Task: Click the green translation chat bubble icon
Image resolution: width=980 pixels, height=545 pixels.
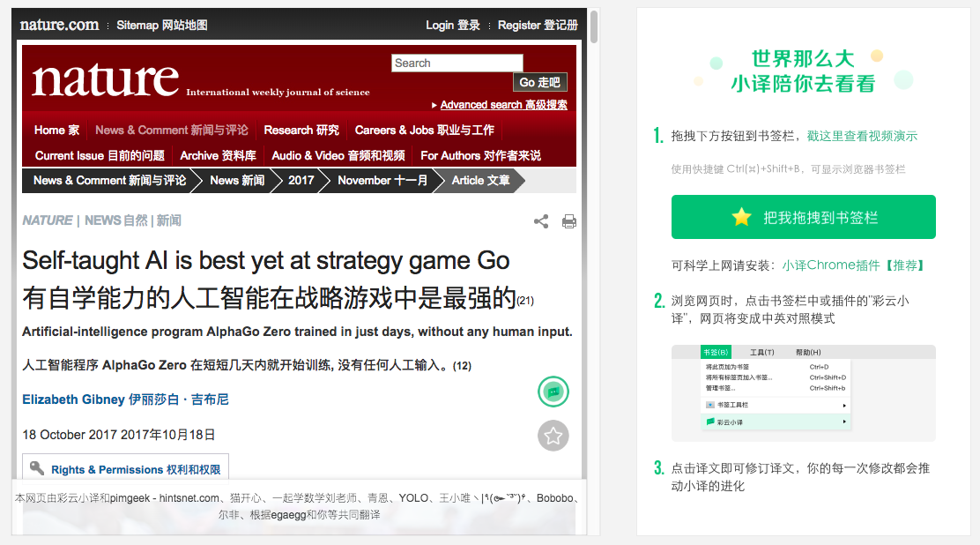Action: click(553, 392)
